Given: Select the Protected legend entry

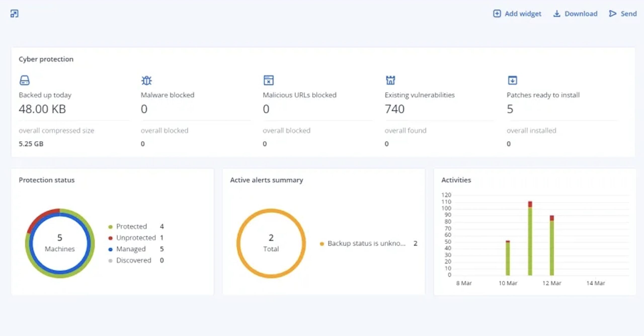Looking at the screenshot, I should (x=136, y=226).
